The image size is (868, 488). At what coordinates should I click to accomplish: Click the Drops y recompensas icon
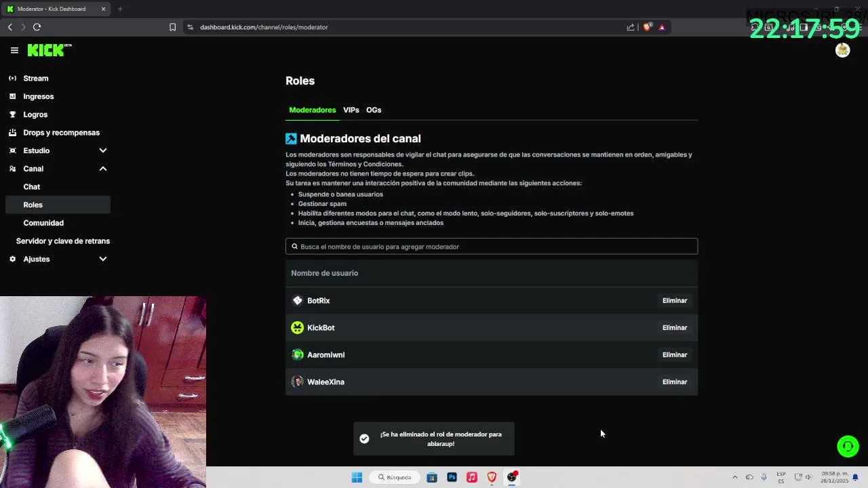(x=12, y=132)
